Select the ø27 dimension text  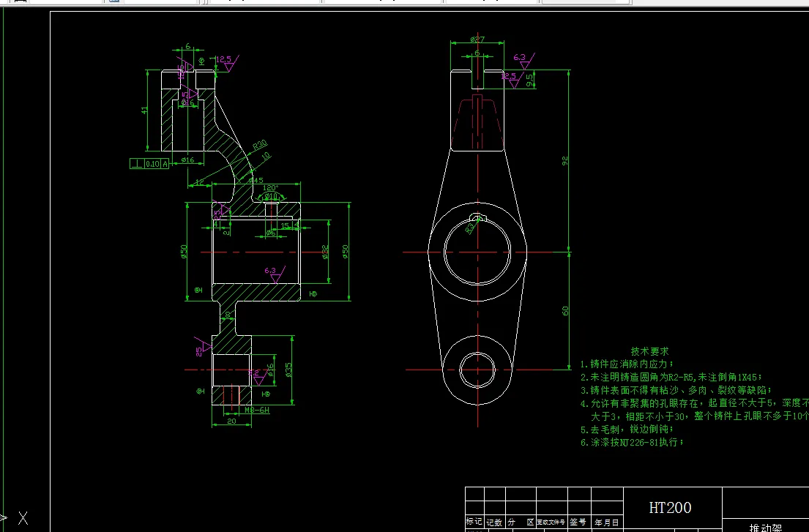[477, 40]
